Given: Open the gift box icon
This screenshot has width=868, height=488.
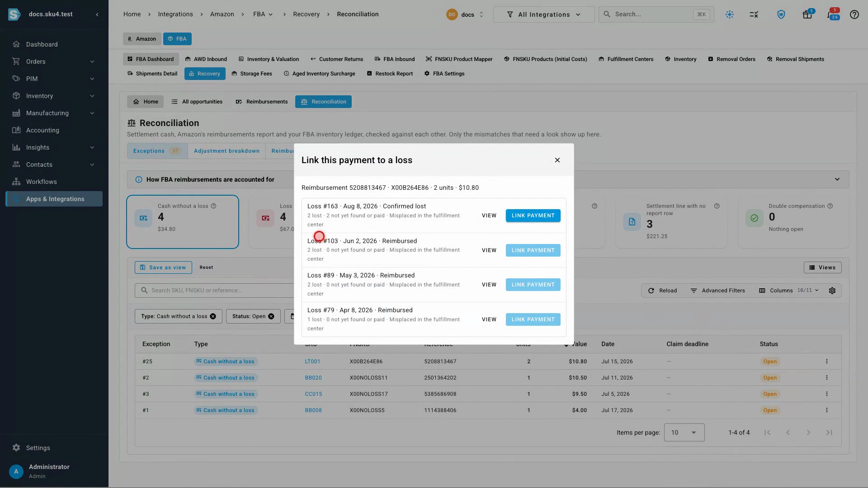Looking at the screenshot, I should pyautogui.click(x=807, y=14).
